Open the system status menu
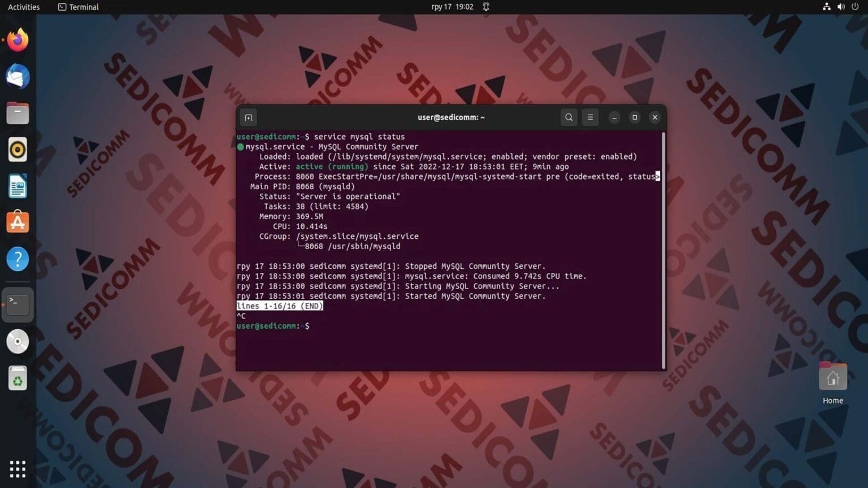This screenshot has height=488, width=868. tap(840, 7)
